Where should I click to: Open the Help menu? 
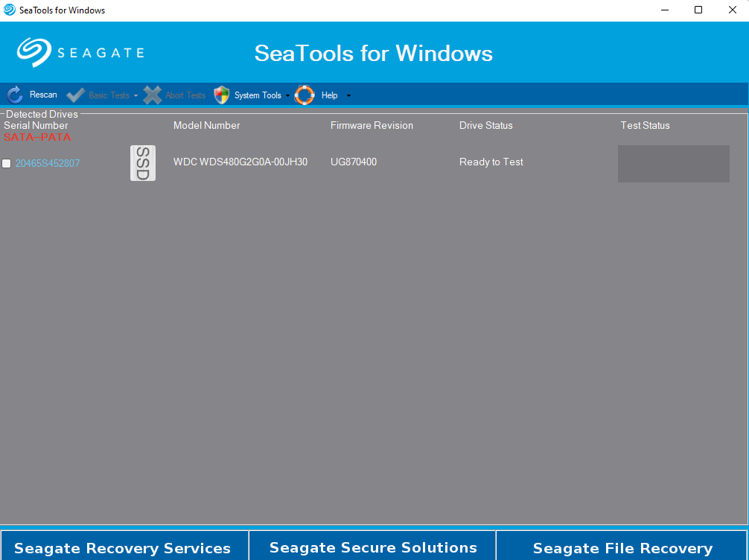pos(330,95)
